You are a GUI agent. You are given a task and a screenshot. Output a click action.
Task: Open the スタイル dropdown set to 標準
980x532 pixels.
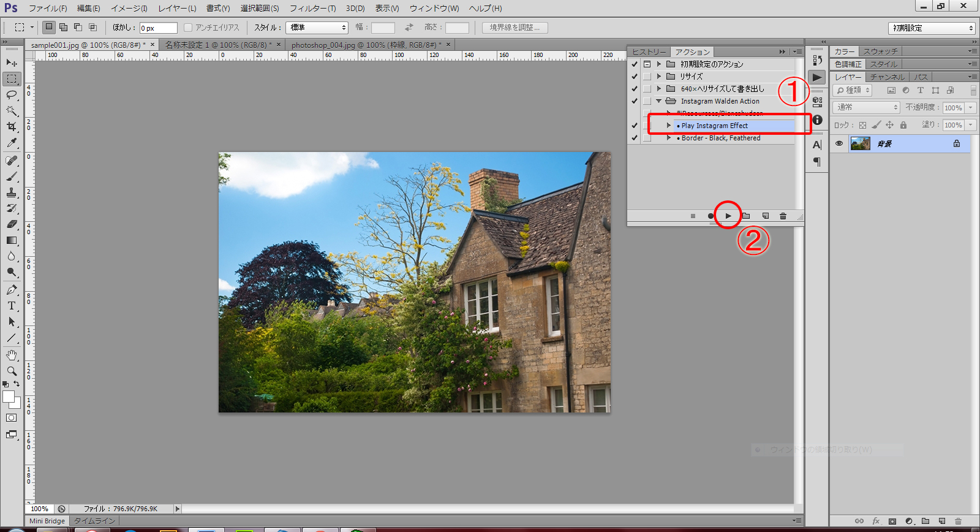(317, 28)
